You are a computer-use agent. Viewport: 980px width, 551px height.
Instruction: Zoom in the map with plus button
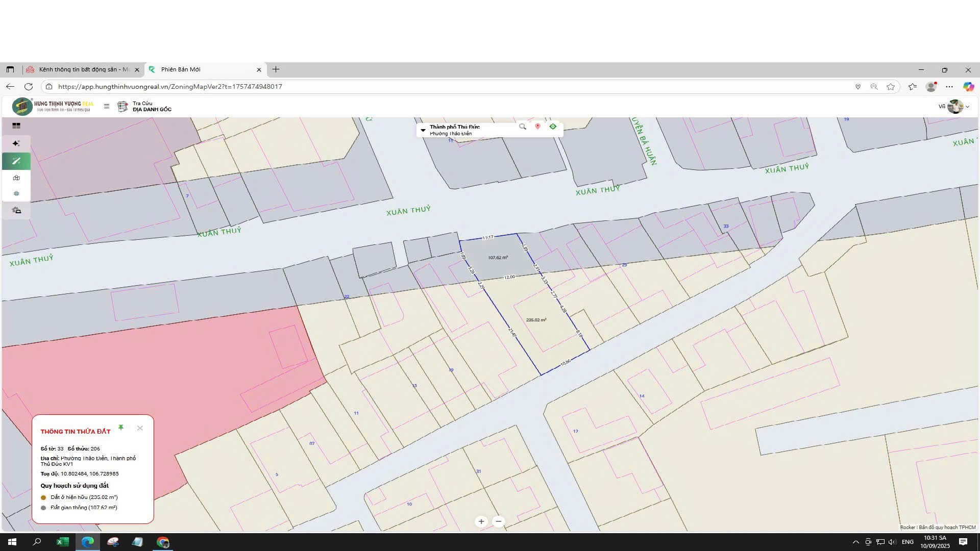click(481, 521)
